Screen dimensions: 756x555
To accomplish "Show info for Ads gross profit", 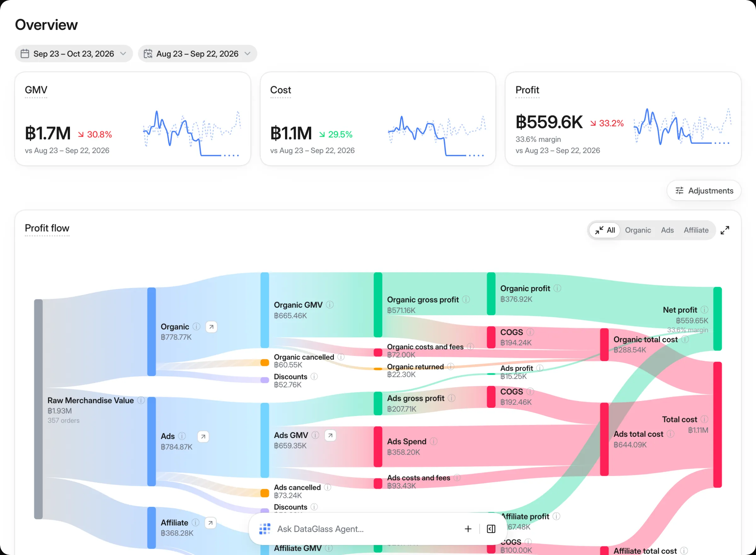I will (452, 398).
